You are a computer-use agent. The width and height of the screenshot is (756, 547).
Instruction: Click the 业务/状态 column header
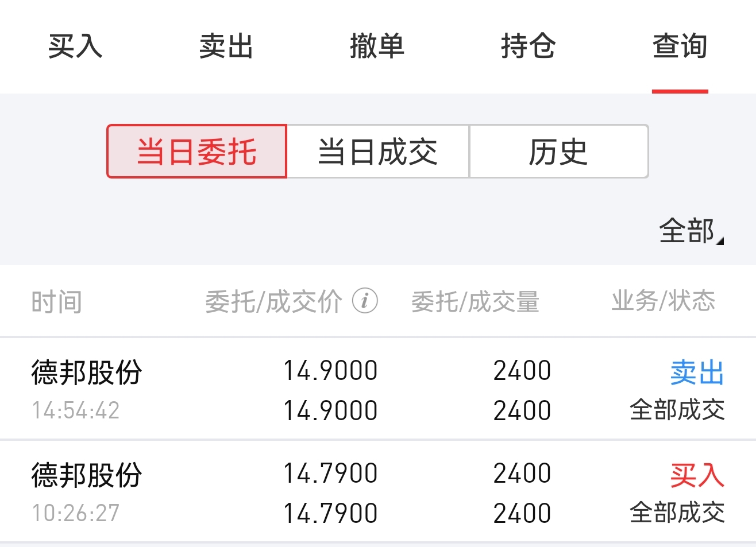pos(663,301)
